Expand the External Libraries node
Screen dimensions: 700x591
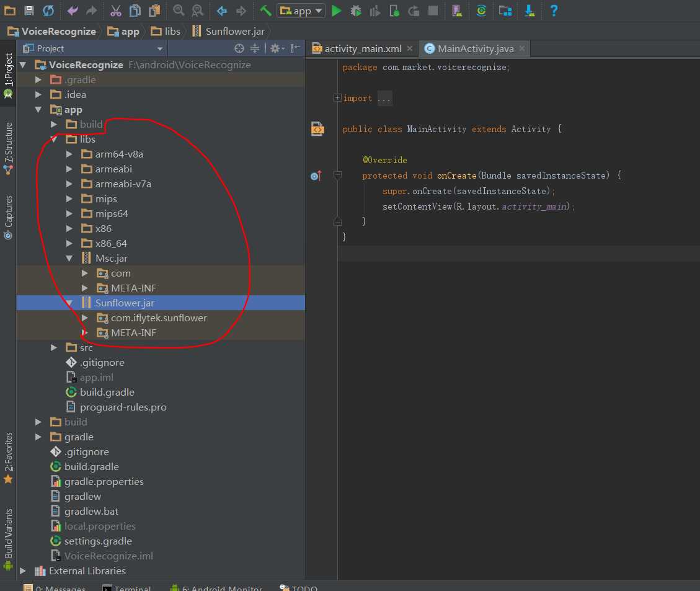(23, 571)
